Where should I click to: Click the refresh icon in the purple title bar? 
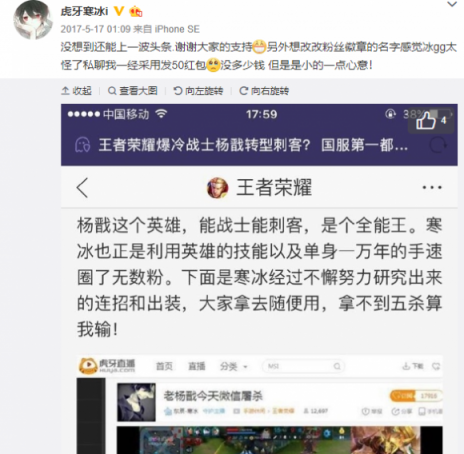pyautogui.click(x=438, y=145)
